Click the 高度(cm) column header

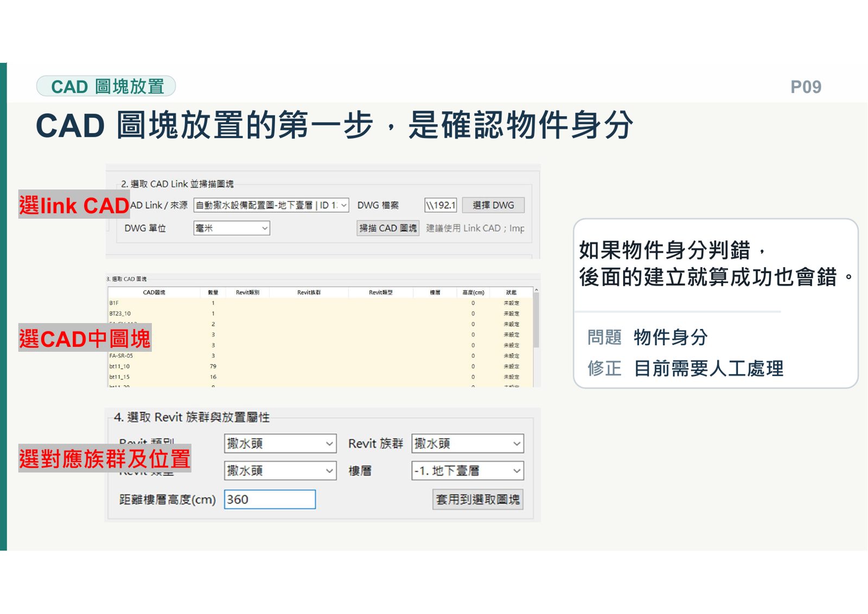pos(473,293)
